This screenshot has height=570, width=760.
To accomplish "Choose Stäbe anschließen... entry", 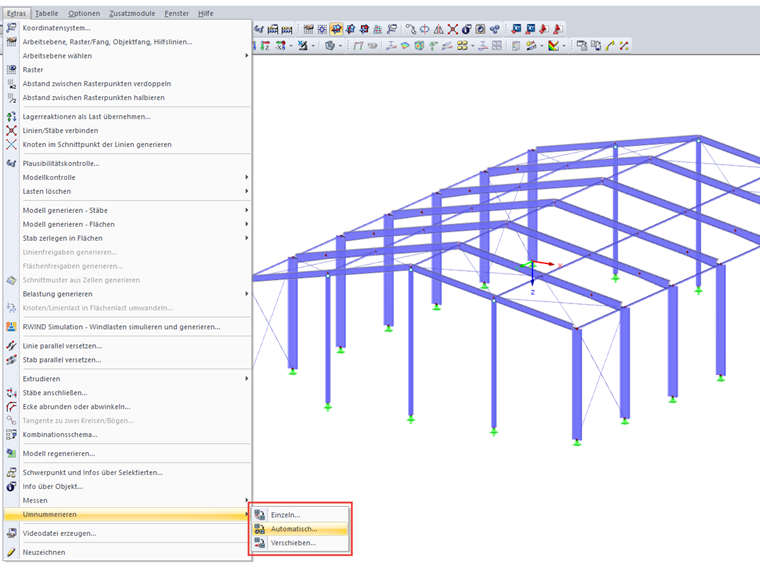I will coord(127,393).
